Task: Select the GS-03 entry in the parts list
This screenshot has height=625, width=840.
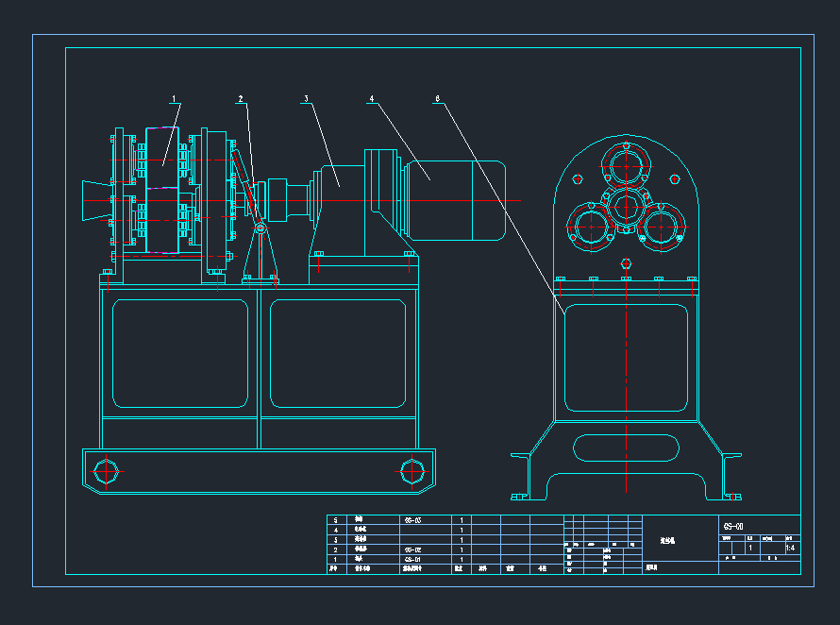Action: [x=412, y=520]
